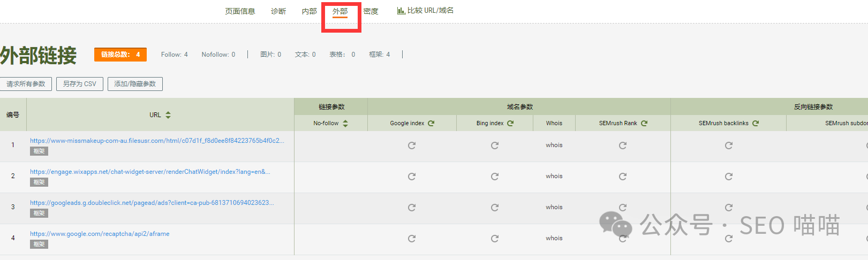868x260 pixels.
Task: Click whois for row 3
Action: [554, 207]
